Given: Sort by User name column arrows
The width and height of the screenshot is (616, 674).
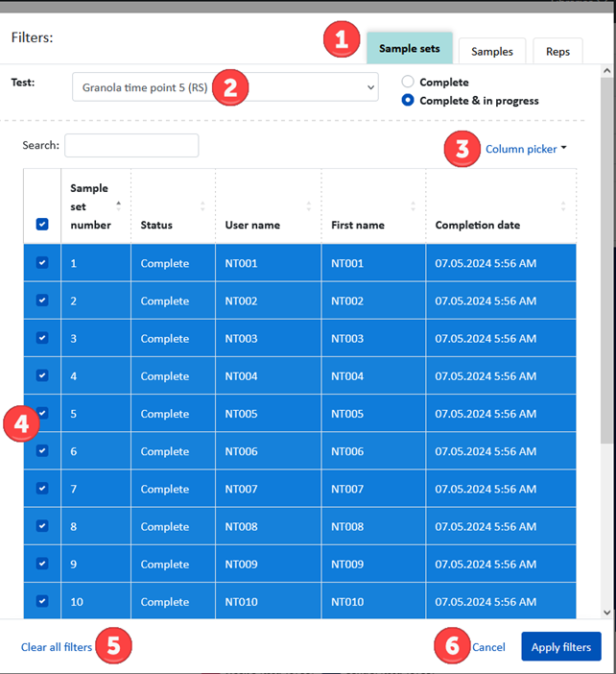Looking at the screenshot, I should (308, 205).
